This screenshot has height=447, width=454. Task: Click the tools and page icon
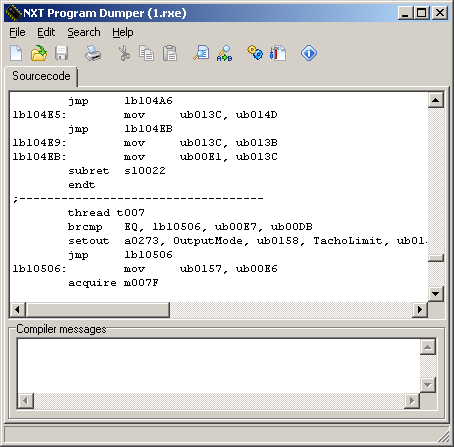point(278,53)
